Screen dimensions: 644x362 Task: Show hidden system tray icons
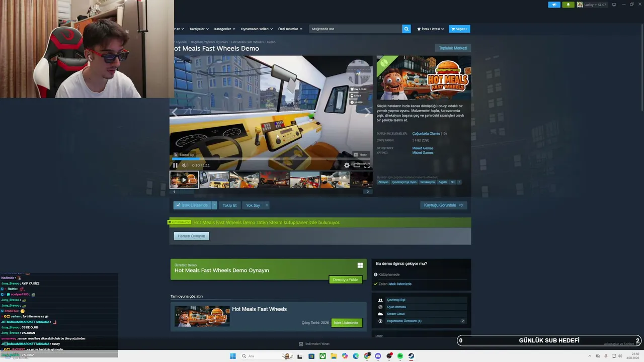pyautogui.click(x=591, y=356)
